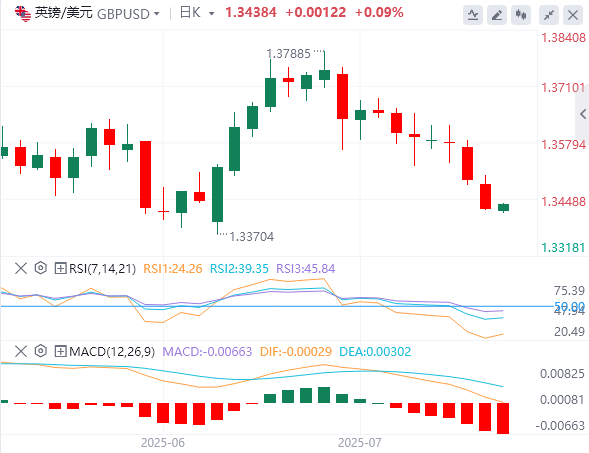Click the UK/US flag currency icon
The height and width of the screenshot is (453, 589).
pyautogui.click(x=23, y=14)
